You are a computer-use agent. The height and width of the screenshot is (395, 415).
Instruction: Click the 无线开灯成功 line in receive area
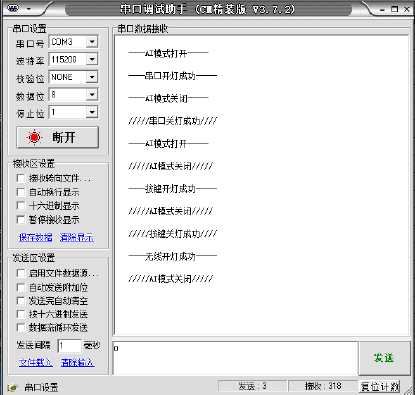173,256
